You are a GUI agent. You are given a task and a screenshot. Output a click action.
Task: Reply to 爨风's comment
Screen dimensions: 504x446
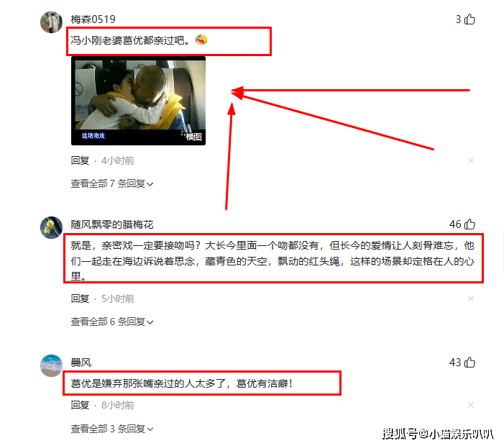pos(80,405)
